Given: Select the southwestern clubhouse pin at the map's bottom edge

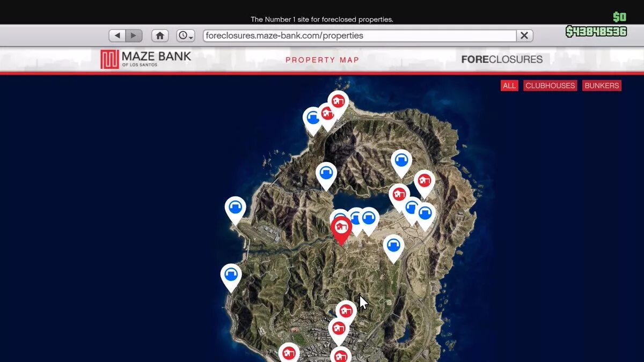Looking at the screenshot, I should 289,353.
